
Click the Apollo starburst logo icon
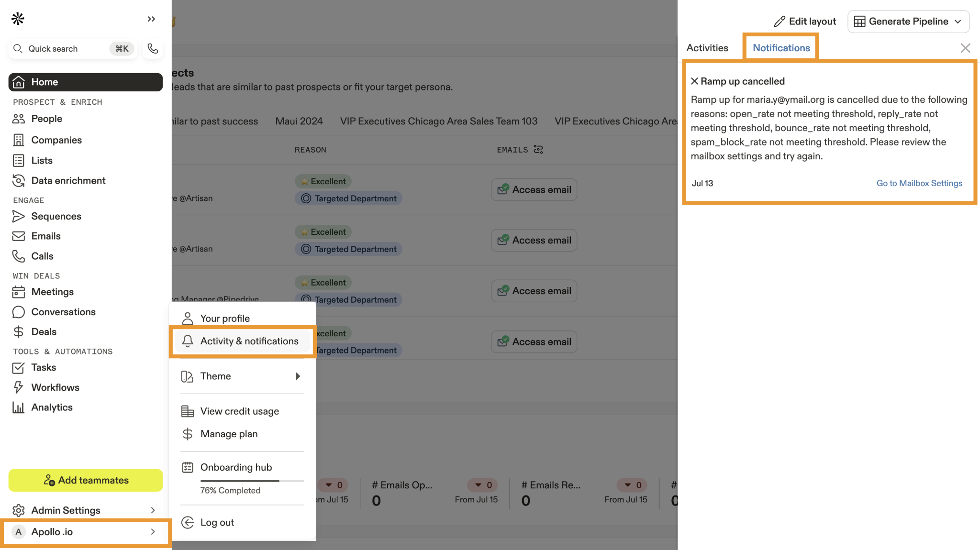click(18, 19)
